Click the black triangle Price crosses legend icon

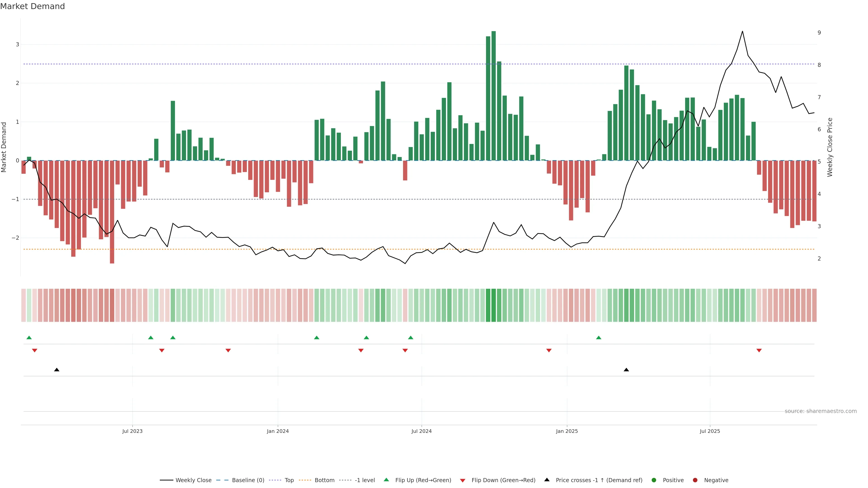[x=547, y=480]
